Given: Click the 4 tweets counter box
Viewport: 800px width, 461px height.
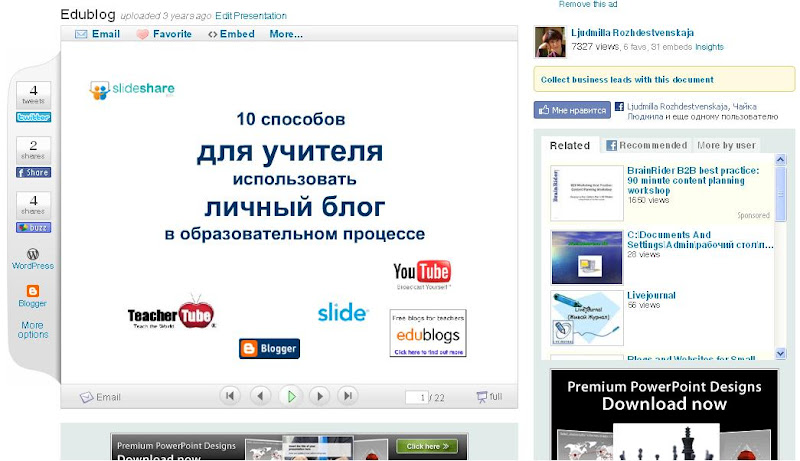Looking at the screenshot, I should [x=33, y=94].
